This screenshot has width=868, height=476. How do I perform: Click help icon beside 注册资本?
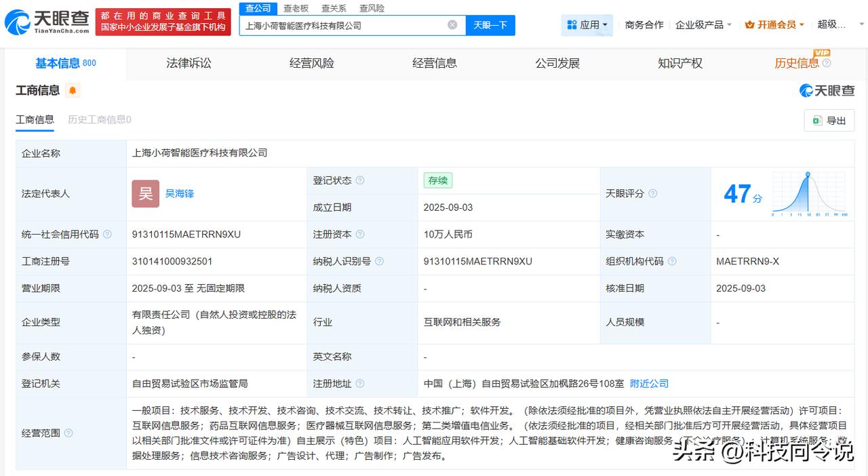tap(360, 234)
